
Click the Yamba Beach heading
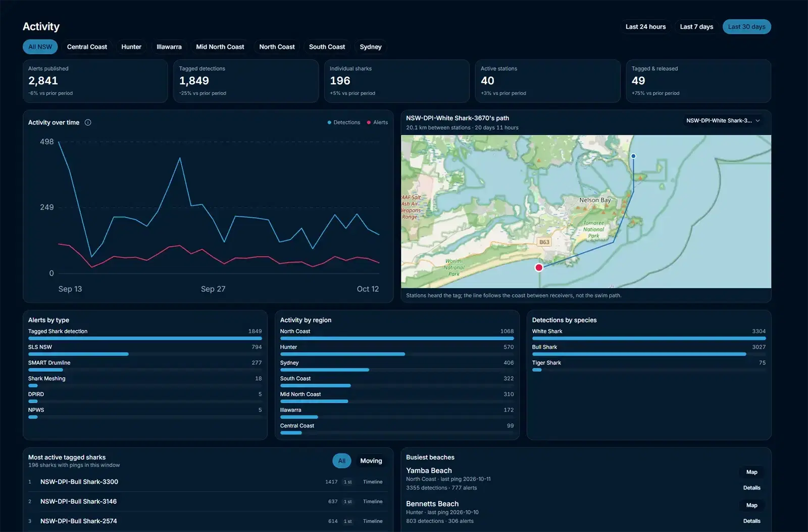[x=429, y=470]
